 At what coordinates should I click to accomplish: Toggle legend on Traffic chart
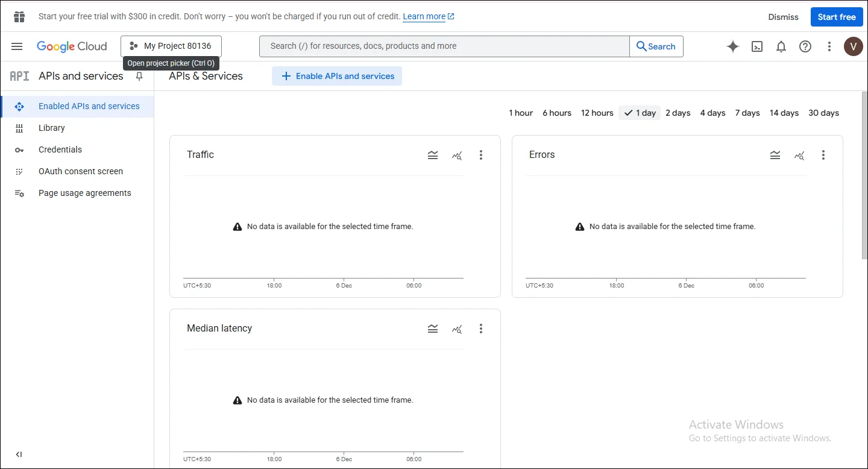click(433, 155)
